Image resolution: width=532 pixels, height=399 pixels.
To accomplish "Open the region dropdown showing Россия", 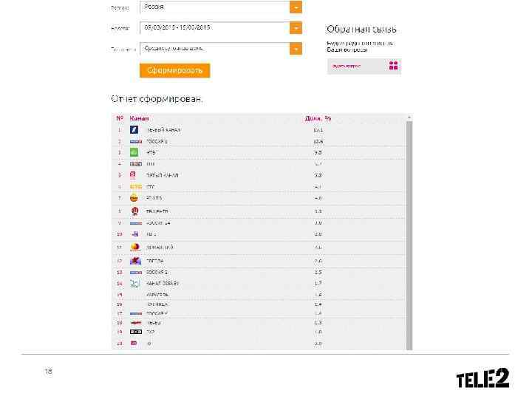I will 296,7.
